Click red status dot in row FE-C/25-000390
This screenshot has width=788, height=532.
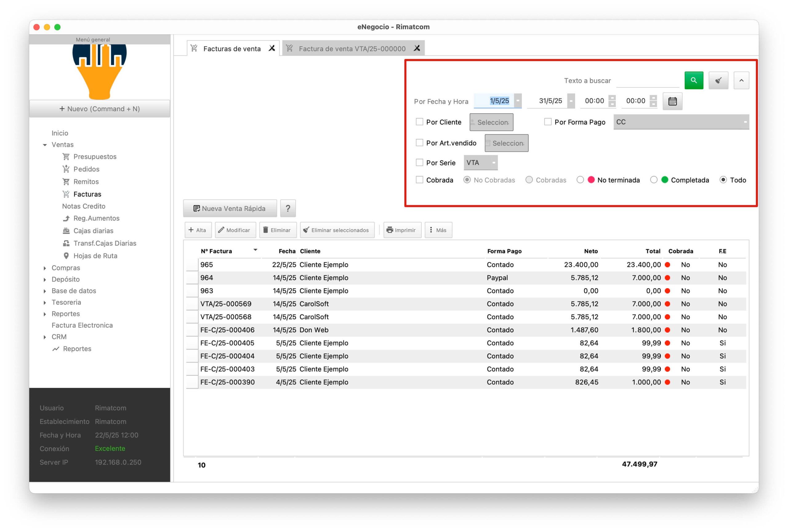pyautogui.click(x=667, y=382)
